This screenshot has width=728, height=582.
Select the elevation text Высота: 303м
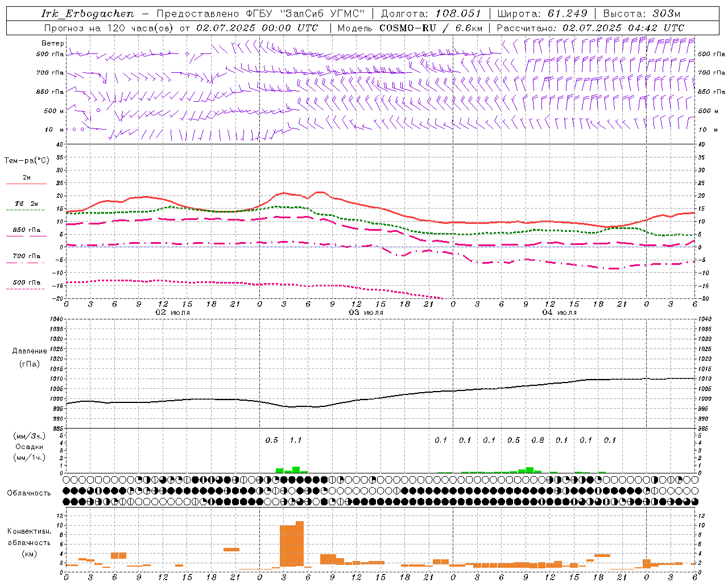click(642, 14)
